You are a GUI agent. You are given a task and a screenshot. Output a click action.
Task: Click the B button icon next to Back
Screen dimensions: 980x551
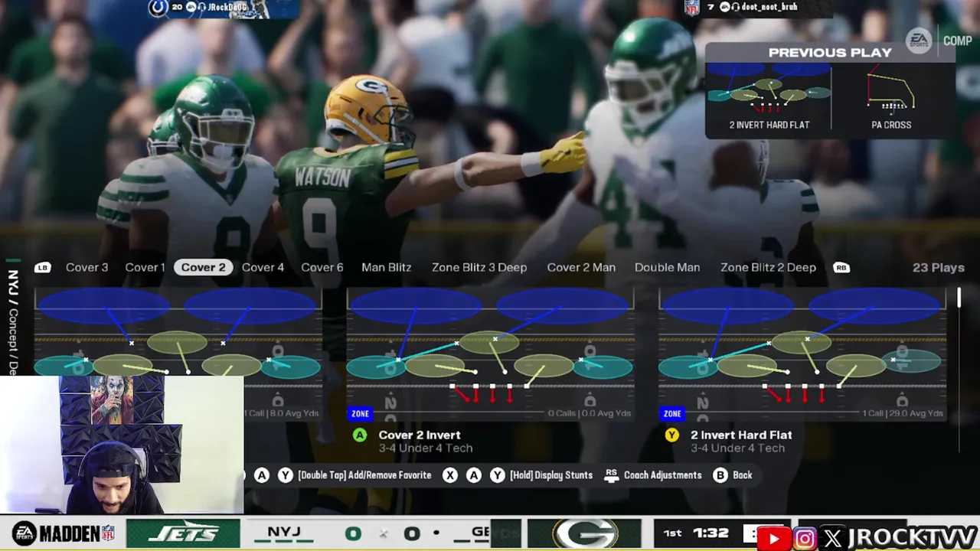point(720,475)
